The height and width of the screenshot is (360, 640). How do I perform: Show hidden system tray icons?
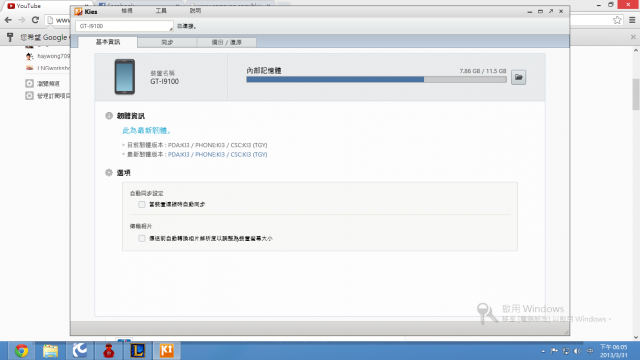click(x=543, y=351)
